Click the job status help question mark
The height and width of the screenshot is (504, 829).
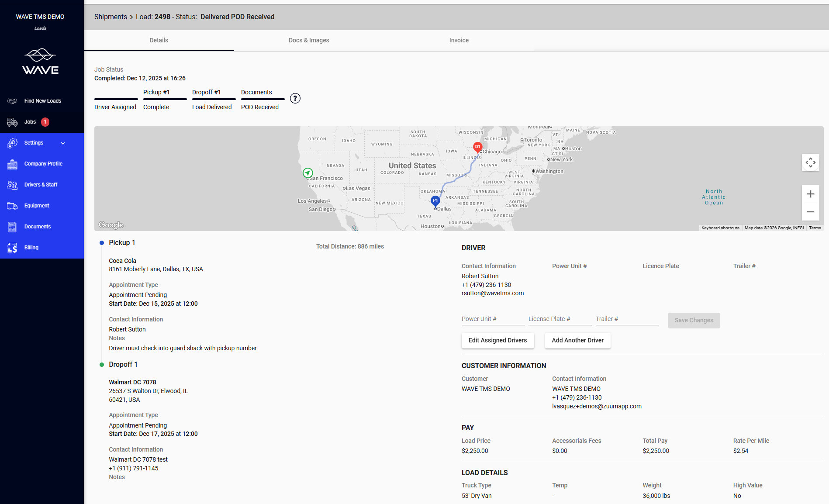click(x=295, y=98)
